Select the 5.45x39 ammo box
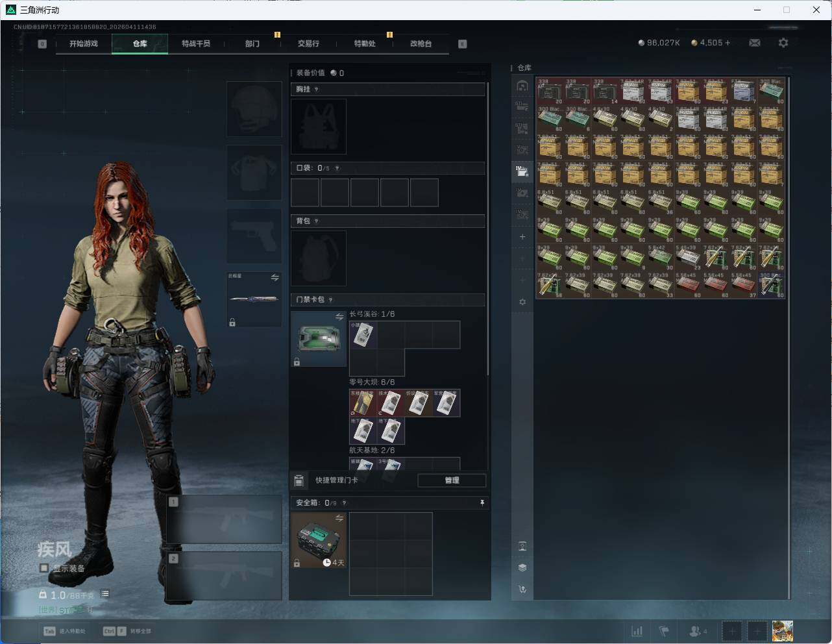The height and width of the screenshot is (644, 832). coord(689,258)
